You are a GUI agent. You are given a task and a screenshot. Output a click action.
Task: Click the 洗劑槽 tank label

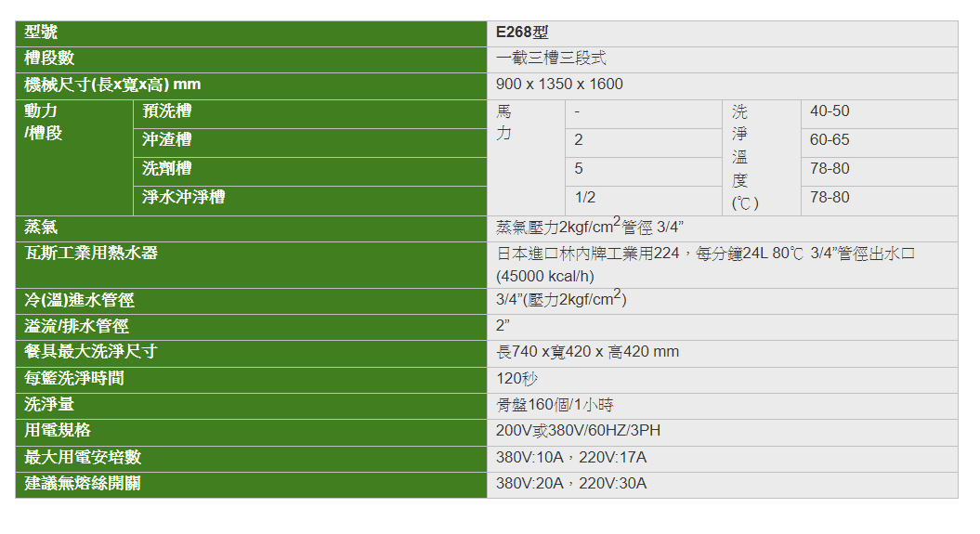click(167, 169)
